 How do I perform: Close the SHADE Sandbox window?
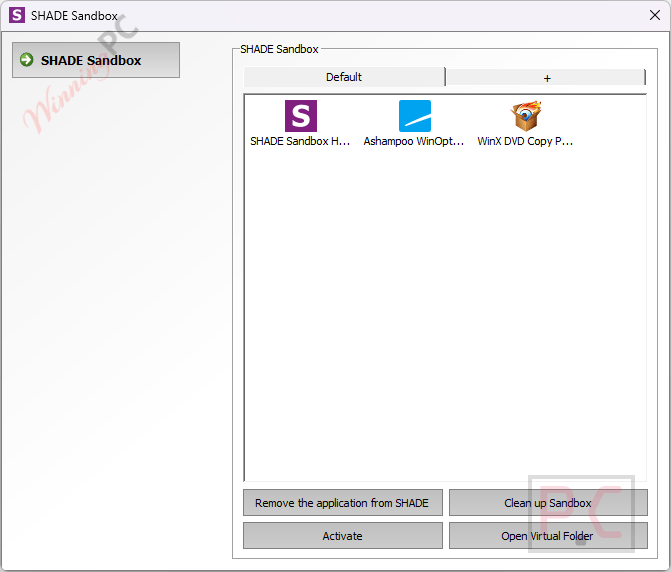[654, 15]
